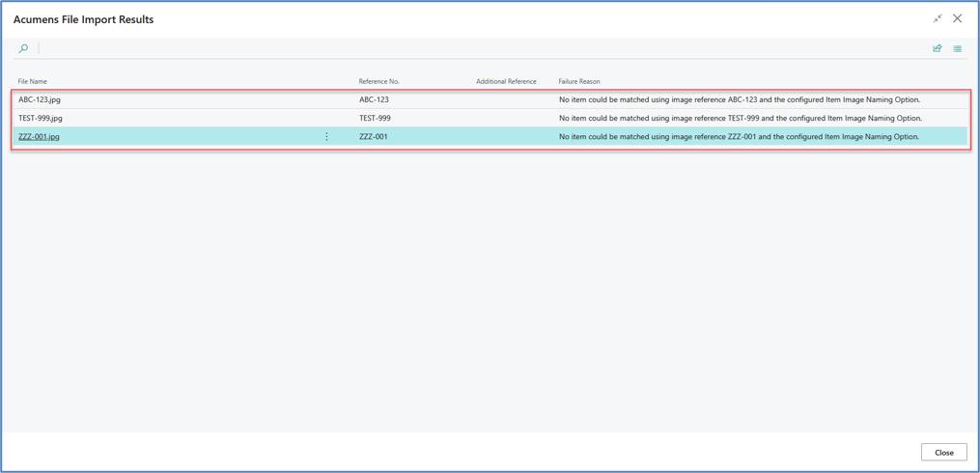Screen dimensions: 980x473
Task: Open the Failure Reason column header
Action: tap(579, 81)
